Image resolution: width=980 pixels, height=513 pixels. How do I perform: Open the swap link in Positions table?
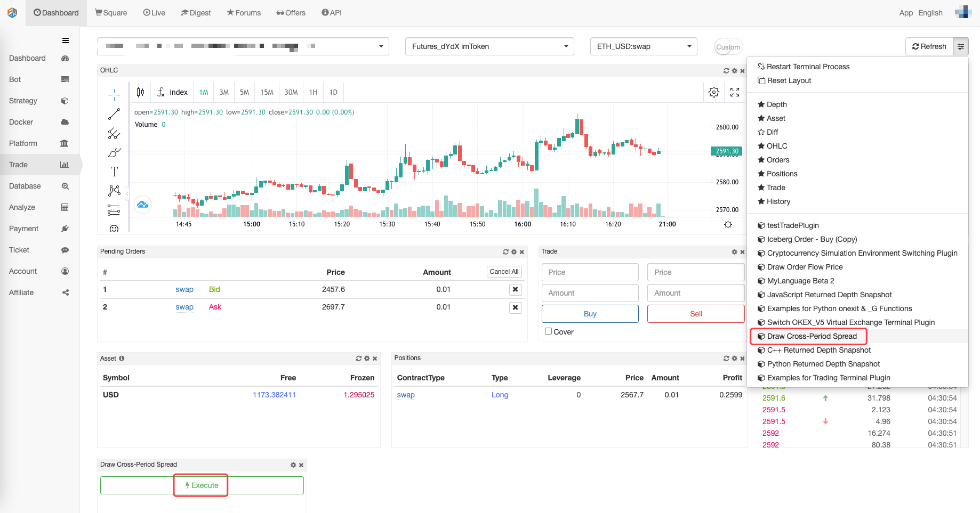(406, 395)
